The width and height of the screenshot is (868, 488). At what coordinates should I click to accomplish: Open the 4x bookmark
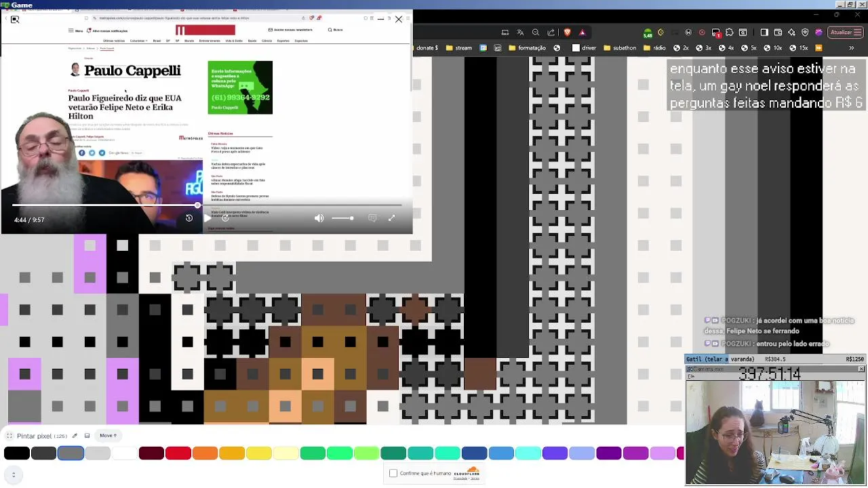pyautogui.click(x=726, y=48)
